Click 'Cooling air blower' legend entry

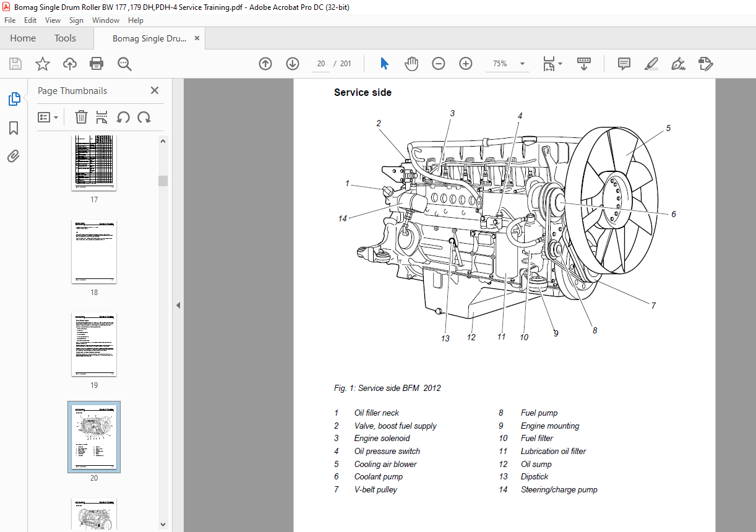tap(385, 464)
